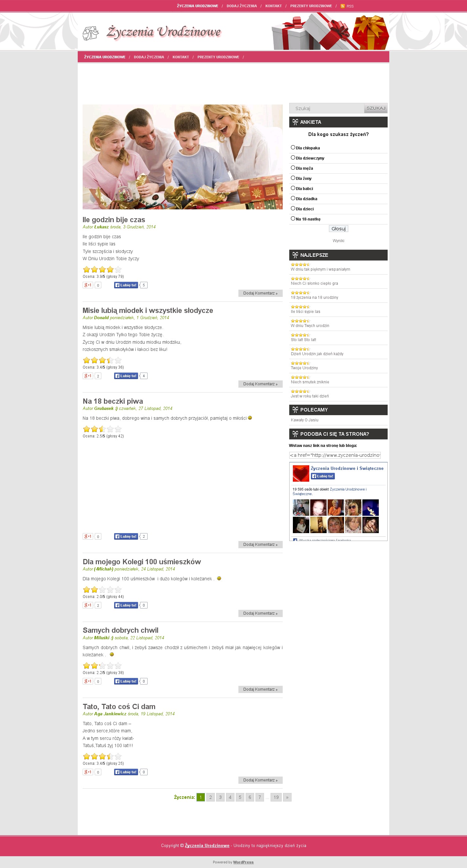Like 'Misie lubią miodek' post via Facebook button
The height and width of the screenshot is (868, 467).
point(126,376)
